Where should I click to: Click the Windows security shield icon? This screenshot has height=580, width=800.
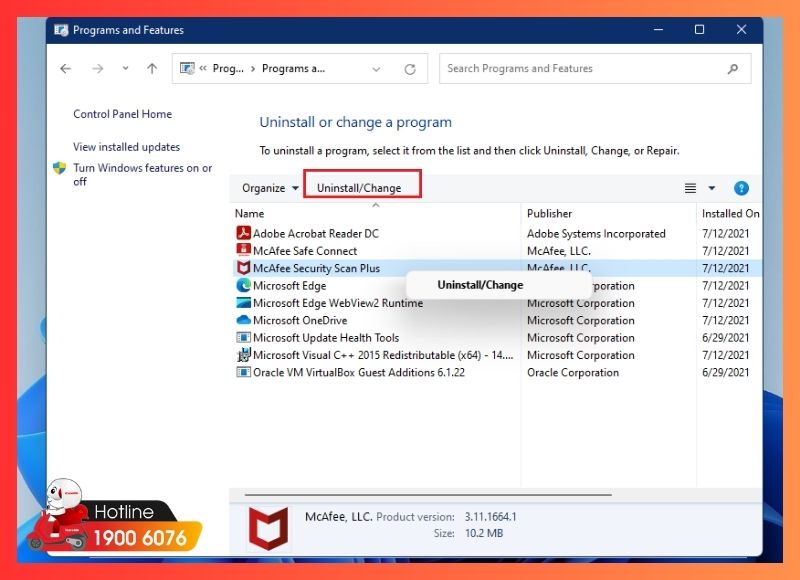click(60, 168)
